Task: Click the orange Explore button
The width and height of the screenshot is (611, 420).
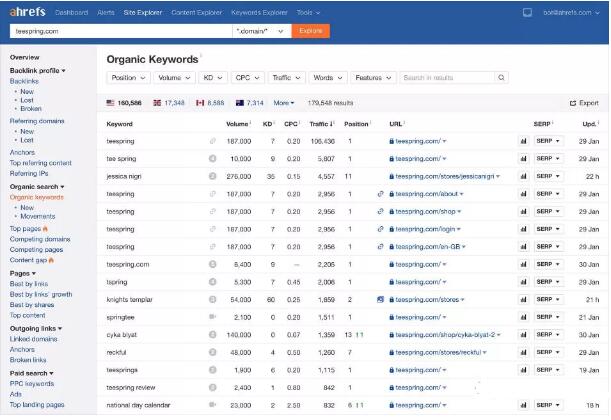Action: pyautogui.click(x=311, y=31)
